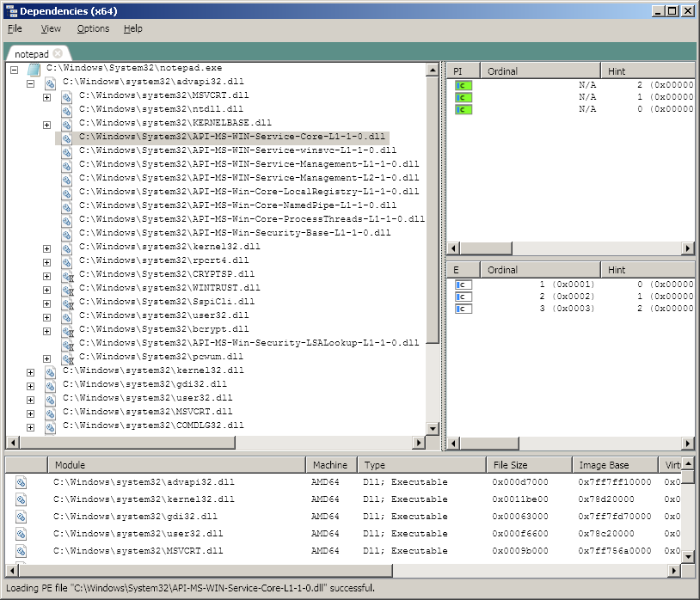Image resolution: width=700 pixels, height=600 pixels.
Task: Click file size 0x0011be00 cell
Action: [520, 499]
